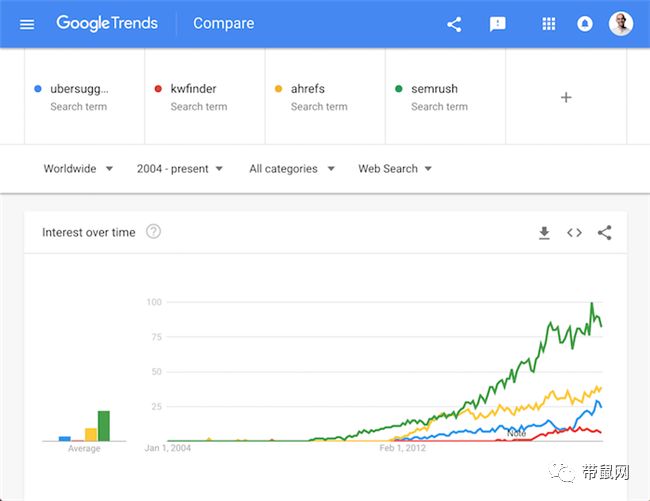Click the Note marker on chart
The image size is (650, 501).
(517, 433)
